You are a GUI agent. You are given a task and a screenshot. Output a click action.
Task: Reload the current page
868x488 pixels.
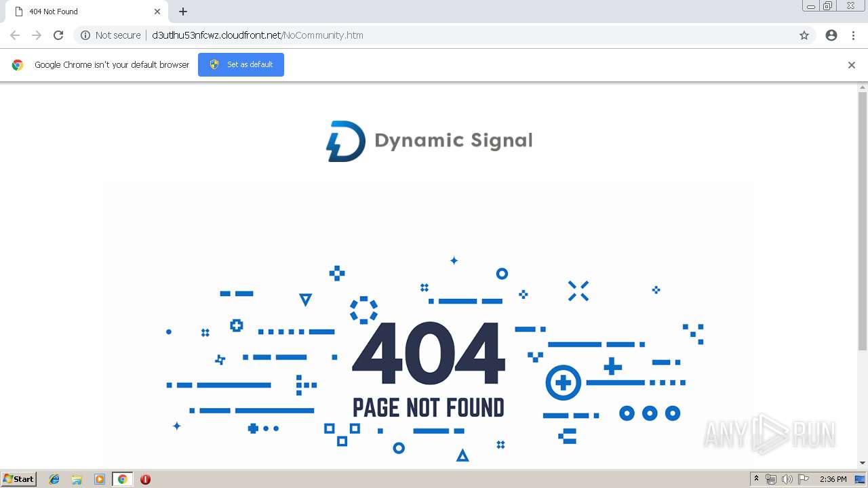pos(58,35)
